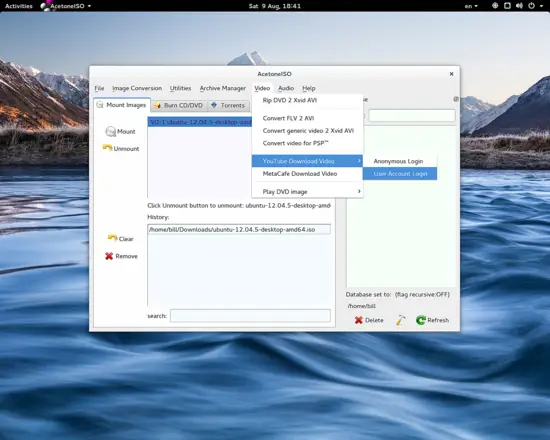Click the Unmount button

[121, 148]
